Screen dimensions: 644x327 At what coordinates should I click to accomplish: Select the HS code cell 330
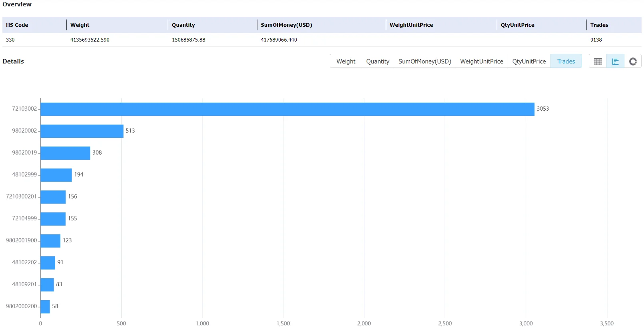point(10,40)
